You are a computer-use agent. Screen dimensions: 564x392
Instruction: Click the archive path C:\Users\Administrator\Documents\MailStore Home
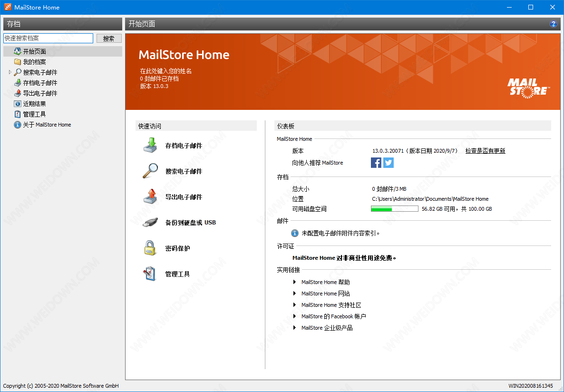(x=430, y=199)
